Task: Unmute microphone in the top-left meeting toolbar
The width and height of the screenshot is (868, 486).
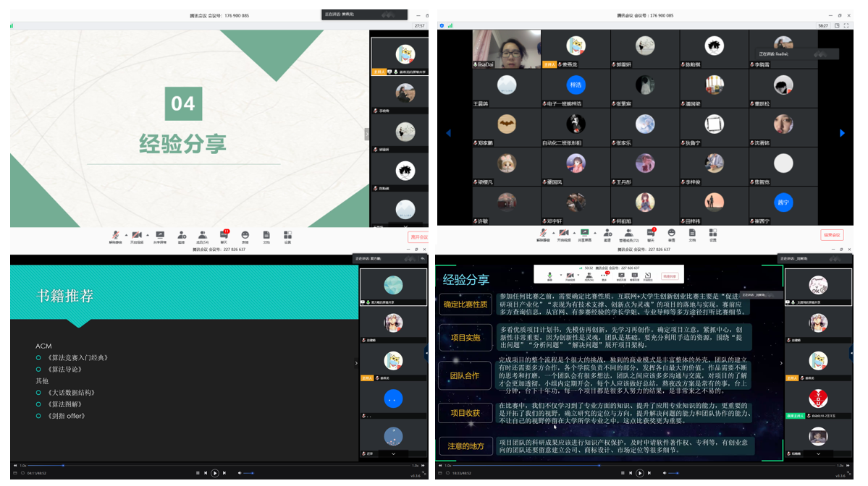Action: tap(115, 236)
